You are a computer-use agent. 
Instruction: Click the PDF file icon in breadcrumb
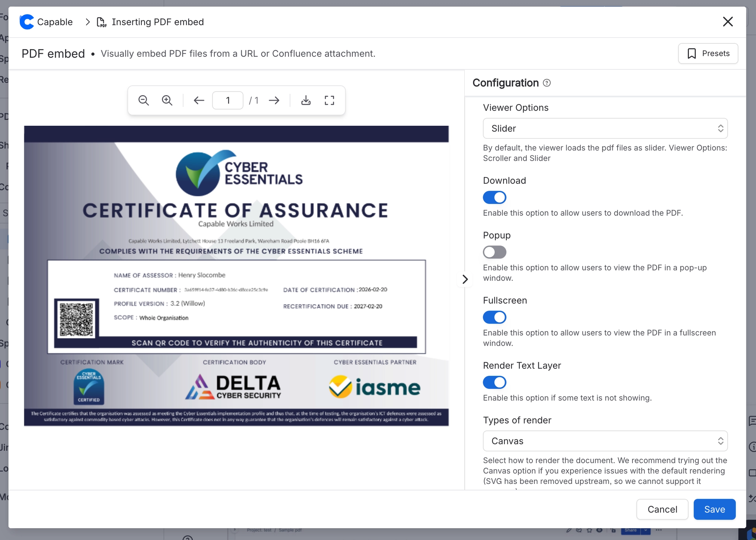tap(102, 22)
